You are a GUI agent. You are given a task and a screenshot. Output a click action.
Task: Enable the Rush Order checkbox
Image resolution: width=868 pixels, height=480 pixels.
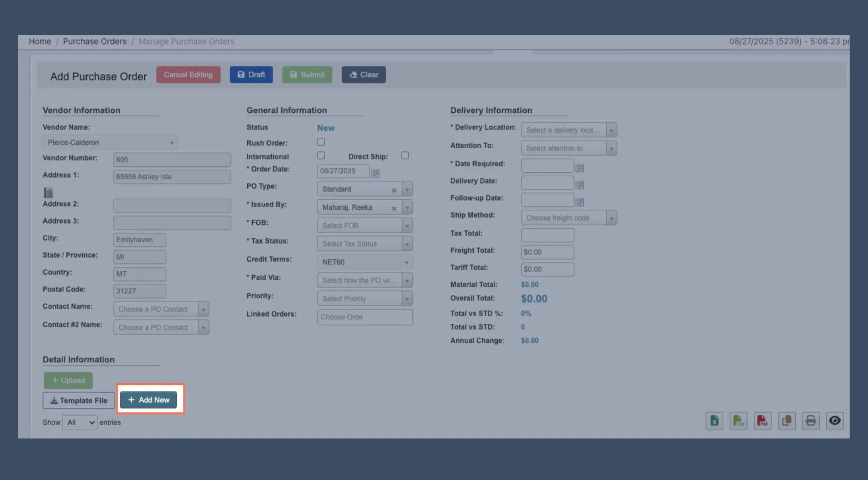321,142
